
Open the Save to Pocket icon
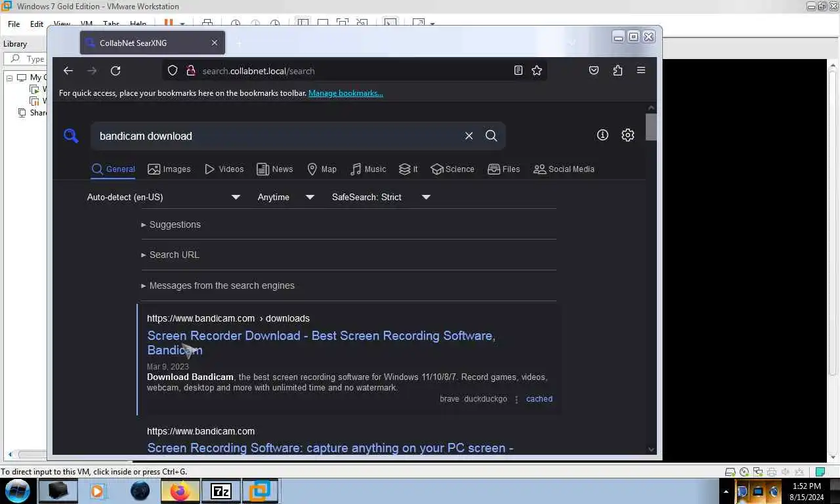coord(594,70)
